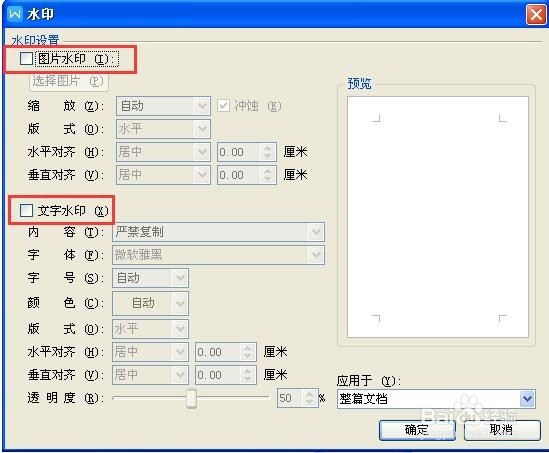Open the 字体 dropdown showing 微软雅黑
Viewport: 549px width, 453px height.
tap(218, 255)
